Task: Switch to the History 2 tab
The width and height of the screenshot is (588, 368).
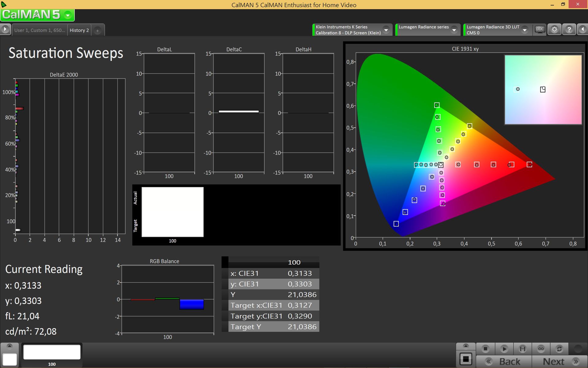Action: 79,30
